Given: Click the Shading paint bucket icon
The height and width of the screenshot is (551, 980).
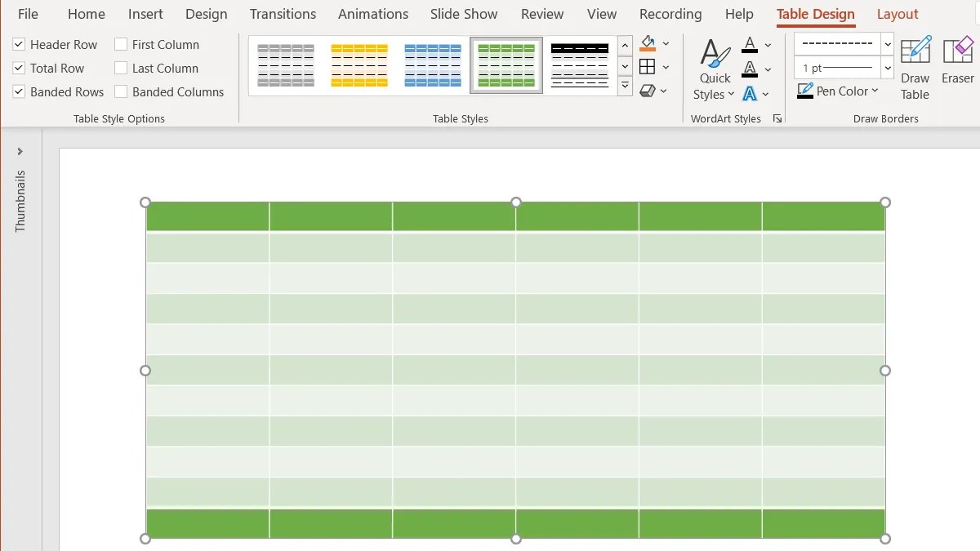Looking at the screenshot, I should [648, 42].
